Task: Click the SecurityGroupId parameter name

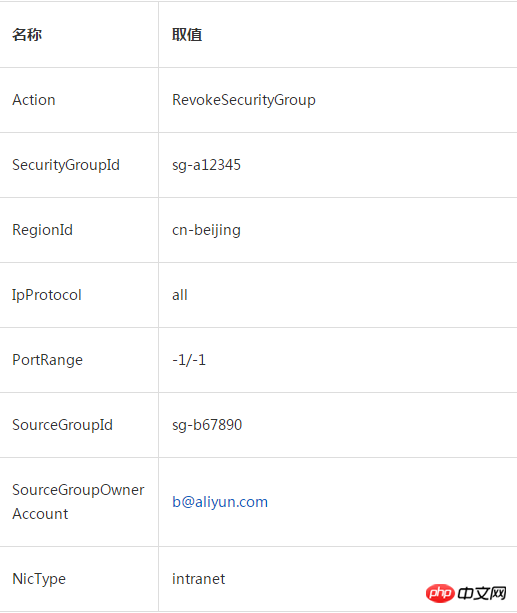Action: point(66,165)
